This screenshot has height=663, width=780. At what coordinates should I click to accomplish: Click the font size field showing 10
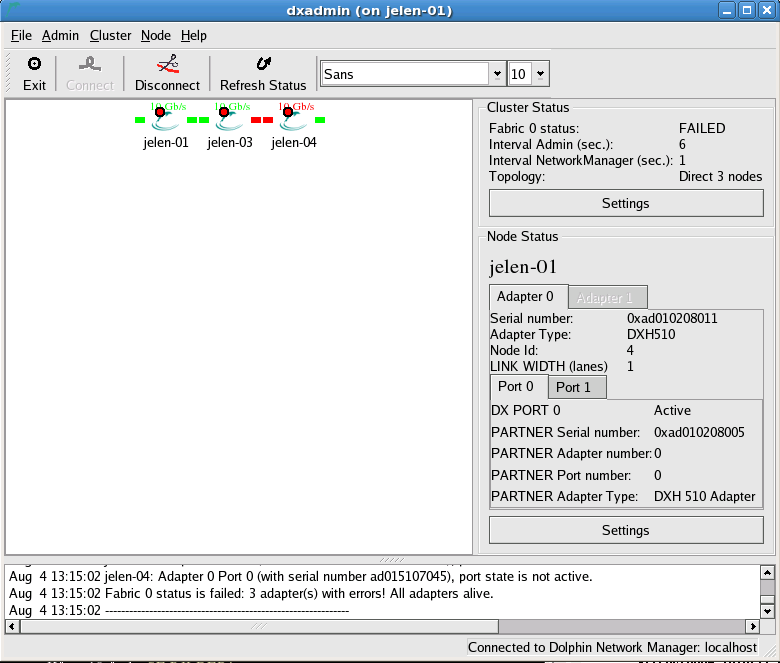point(520,74)
